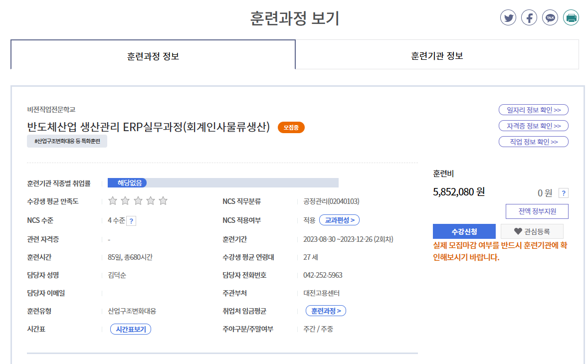Click the first satisfaction rating star
This screenshot has height=364, width=588.
coord(113,201)
